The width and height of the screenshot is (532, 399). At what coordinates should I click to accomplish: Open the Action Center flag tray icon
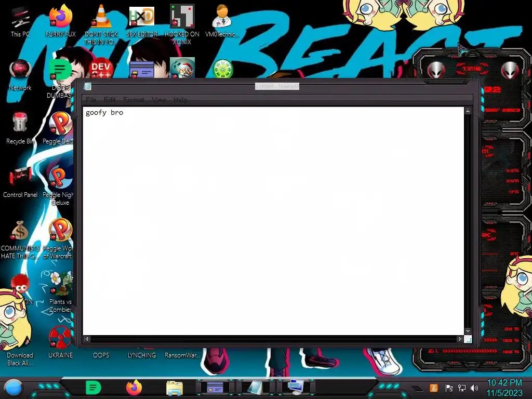pyautogui.click(x=449, y=388)
